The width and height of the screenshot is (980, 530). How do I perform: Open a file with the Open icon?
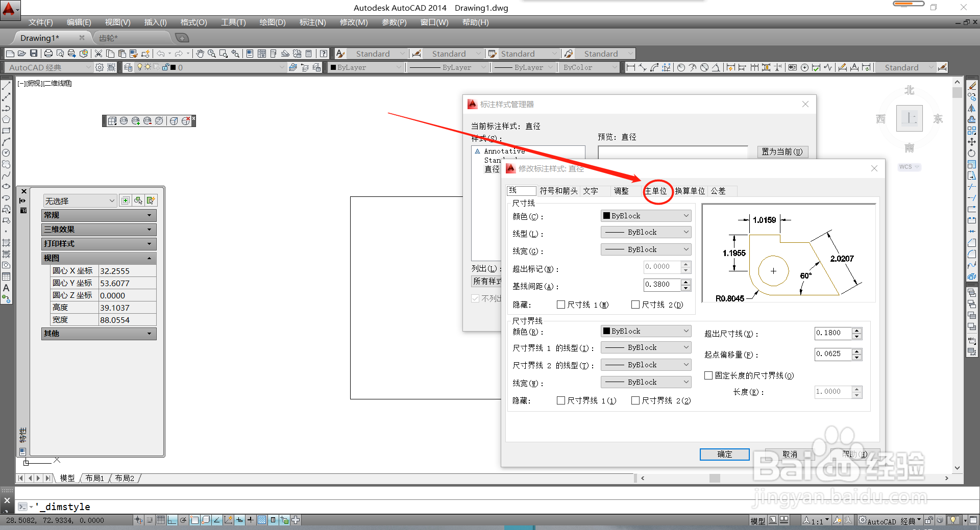[x=22, y=54]
